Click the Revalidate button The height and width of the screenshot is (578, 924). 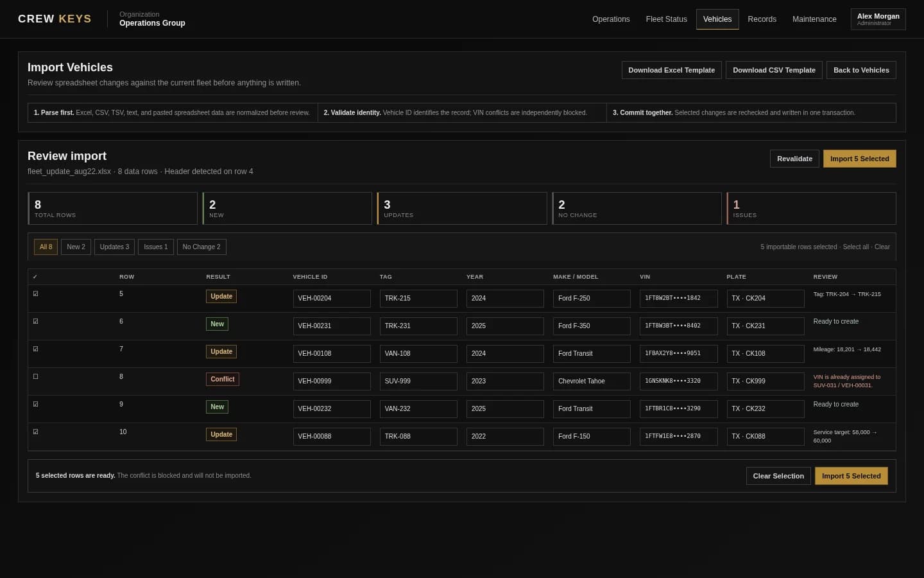click(x=794, y=159)
